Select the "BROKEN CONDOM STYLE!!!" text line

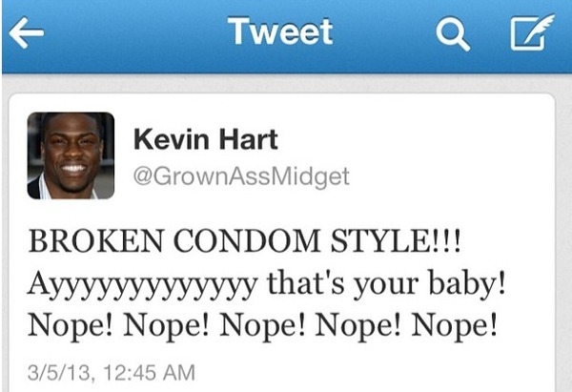[245, 241]
